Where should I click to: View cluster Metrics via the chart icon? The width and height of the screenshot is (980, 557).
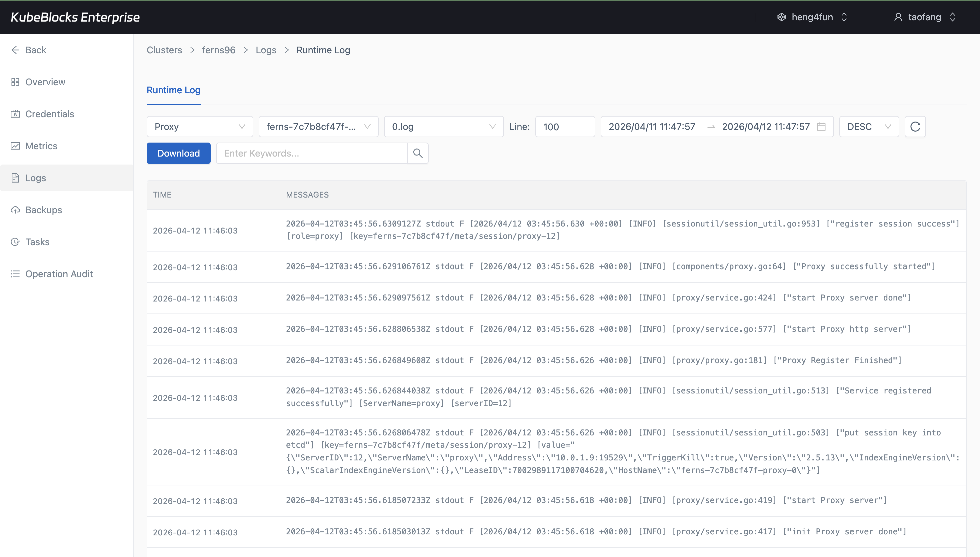[15, 146]
